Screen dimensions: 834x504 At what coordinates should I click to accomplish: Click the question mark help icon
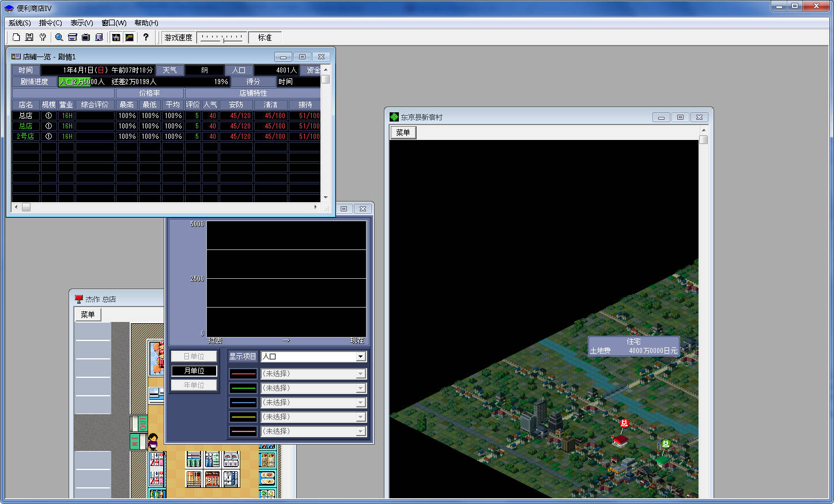[x=146, y=37]
